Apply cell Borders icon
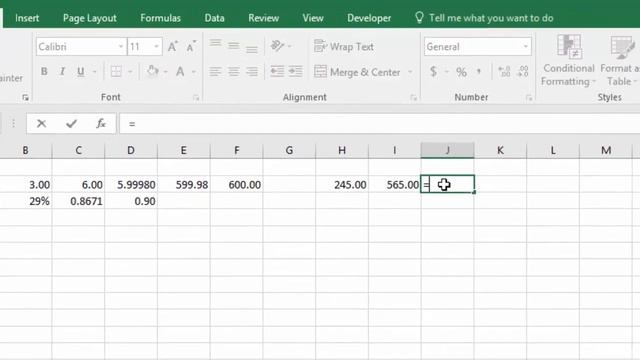Image resolution: width=640 pixels, height=360 pixels. click(x=116, y=72)
